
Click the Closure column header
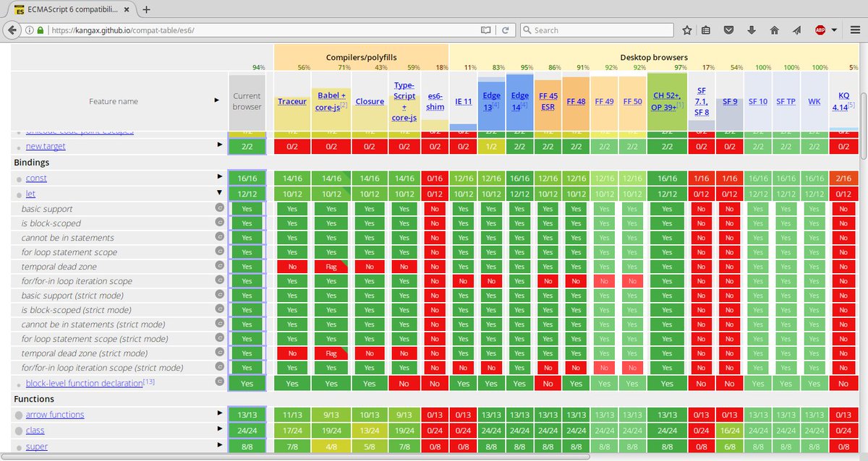(370, 101)
